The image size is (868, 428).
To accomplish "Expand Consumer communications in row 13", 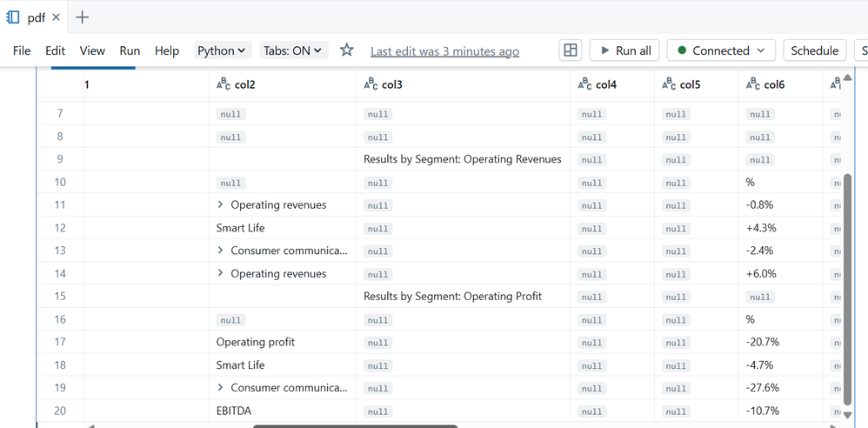I will click(x=221, y=251).
